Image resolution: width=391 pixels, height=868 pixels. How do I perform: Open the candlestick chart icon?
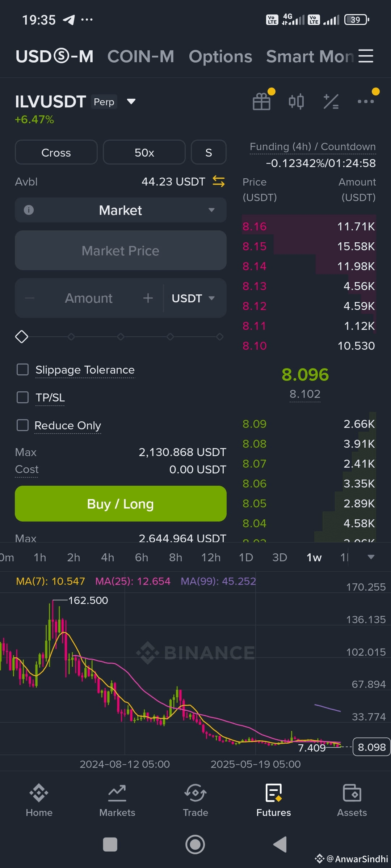click(296, 102)
